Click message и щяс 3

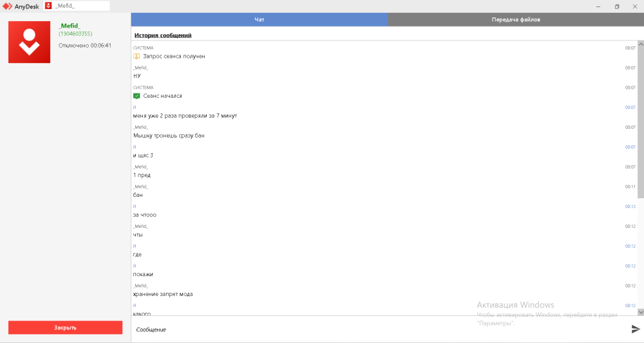[143, 155]
